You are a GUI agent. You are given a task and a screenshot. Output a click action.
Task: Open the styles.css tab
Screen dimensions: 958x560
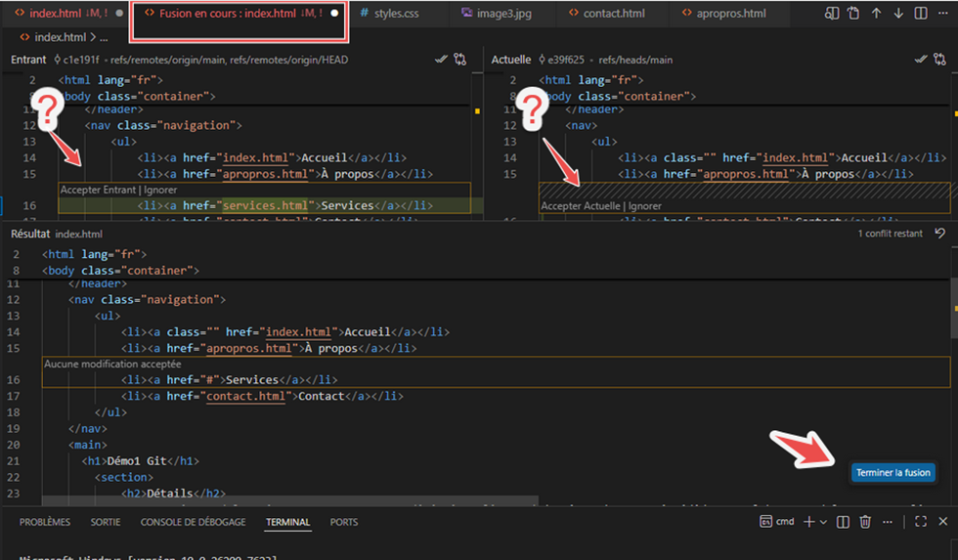pyautogui.click(x=389, y=13)
